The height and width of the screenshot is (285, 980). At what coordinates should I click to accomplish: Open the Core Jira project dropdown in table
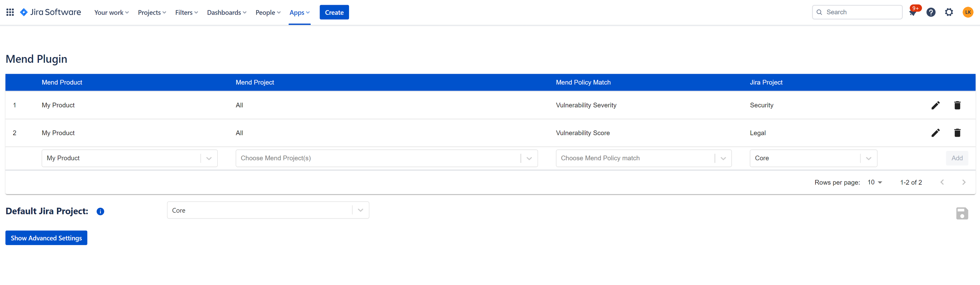(x=813, y=158)
